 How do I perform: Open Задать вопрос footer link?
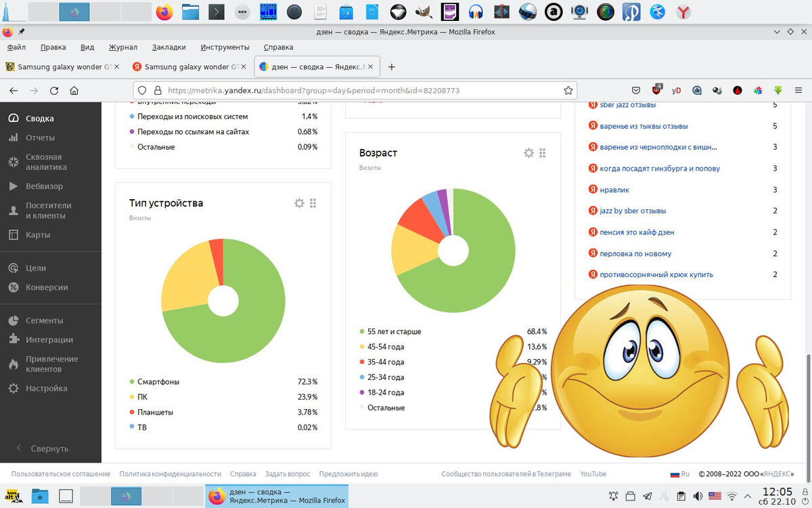[x=288, y=474]
